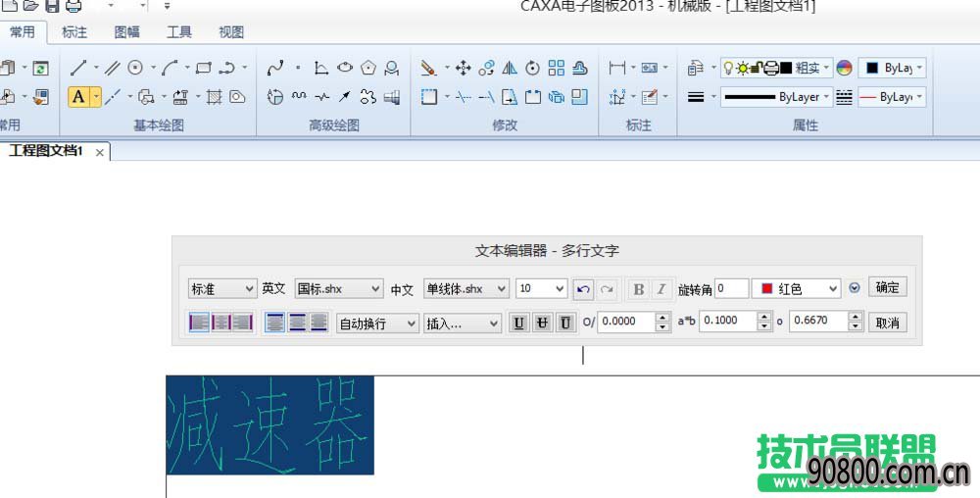Select the Wave line tool
980x498 pixels.
(x=299, y=97)
